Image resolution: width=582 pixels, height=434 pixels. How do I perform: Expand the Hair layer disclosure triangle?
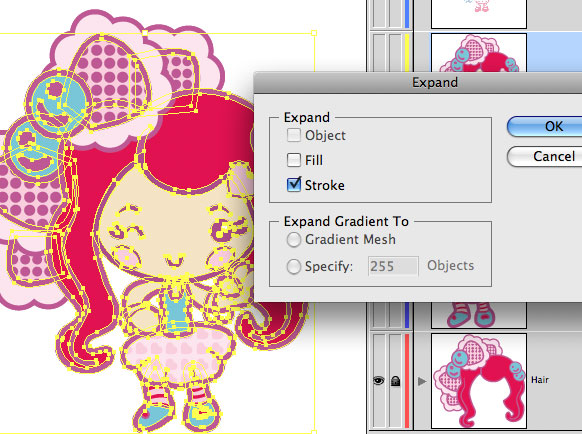(422, 381)
